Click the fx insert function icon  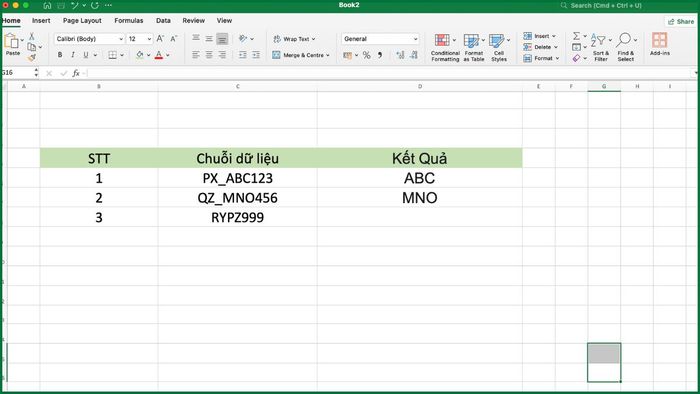click(x=76, y=73)
